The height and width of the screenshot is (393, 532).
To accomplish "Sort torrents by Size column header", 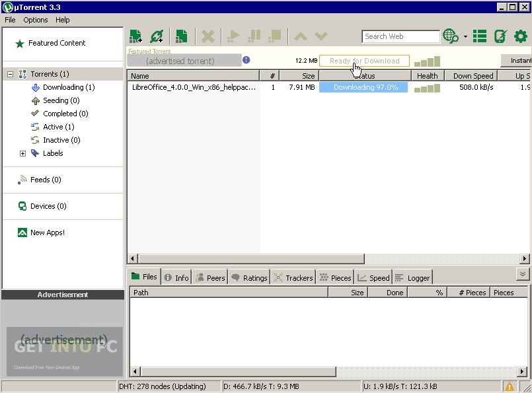I will pyautogui.click(x=299, y=76).
